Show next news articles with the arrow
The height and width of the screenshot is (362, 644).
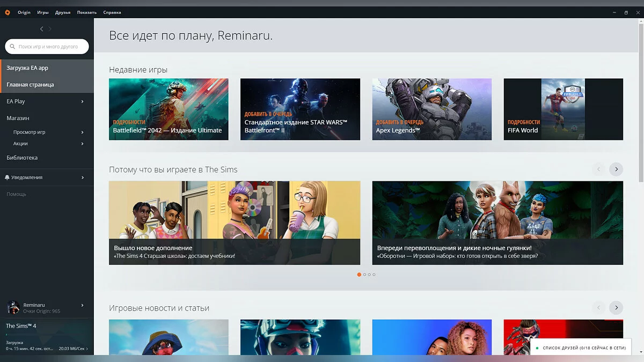616,307
